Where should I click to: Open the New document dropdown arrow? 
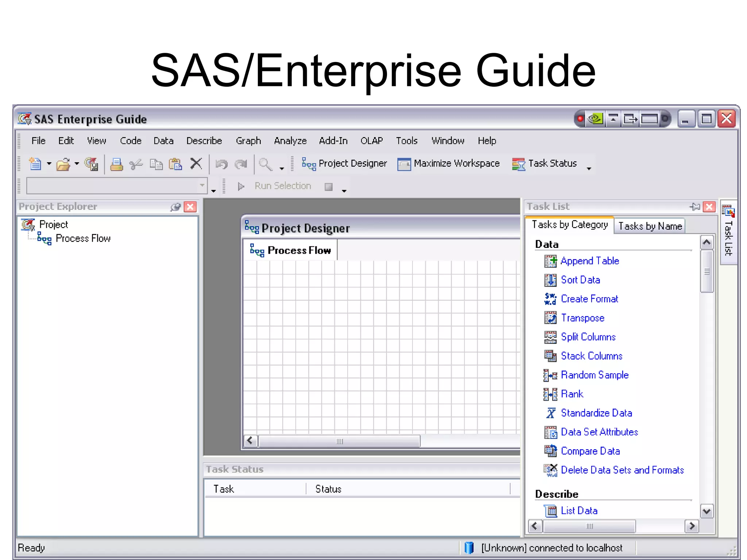point(49,164)
